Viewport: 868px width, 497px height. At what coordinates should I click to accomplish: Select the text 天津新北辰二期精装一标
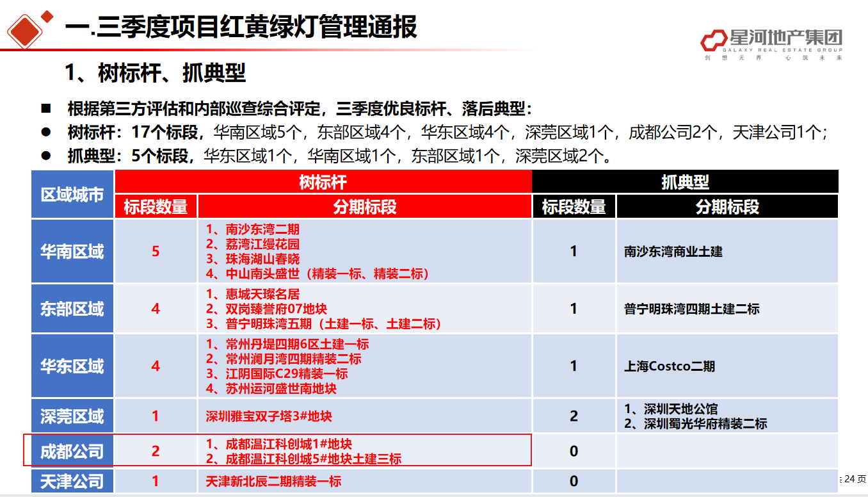(x=273, y=481)
